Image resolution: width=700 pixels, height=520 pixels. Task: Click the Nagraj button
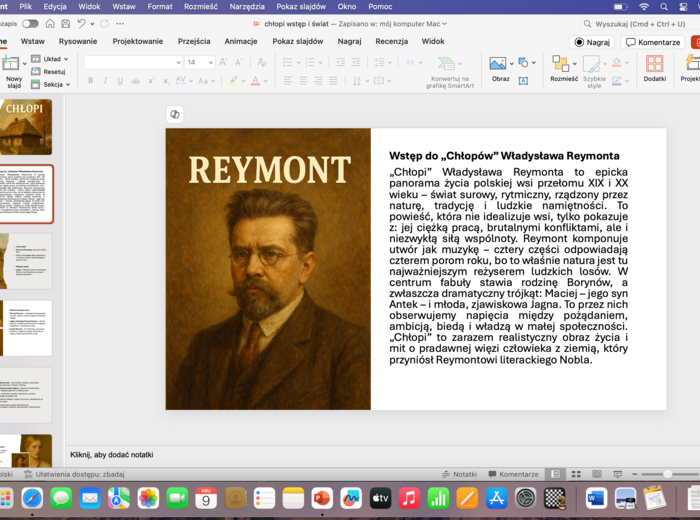click(x=592, y=42)
